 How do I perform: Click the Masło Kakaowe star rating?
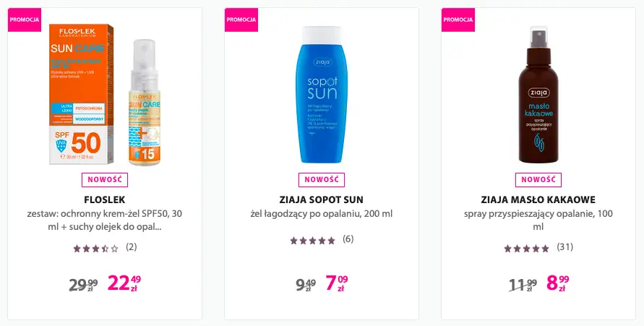[526, 248]
